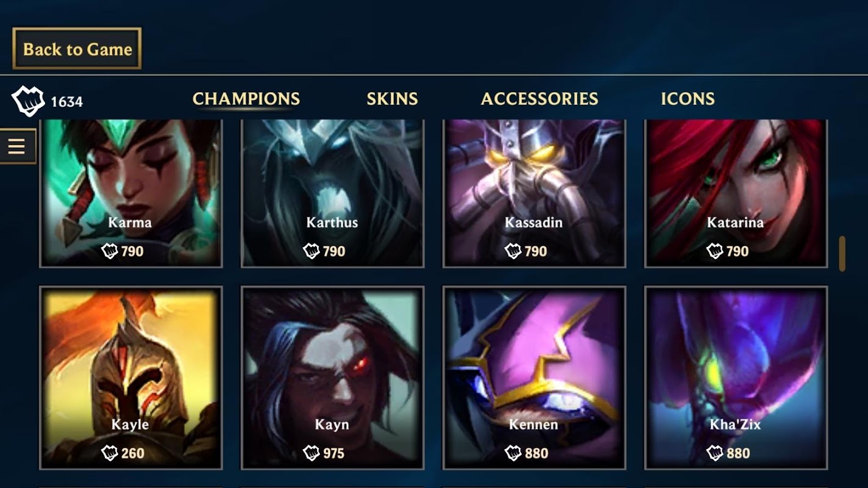The height and width of the screenshot is (488, 868).
Task: Tap the core price icon under Kennen
Action: click(x=513, y=453)
